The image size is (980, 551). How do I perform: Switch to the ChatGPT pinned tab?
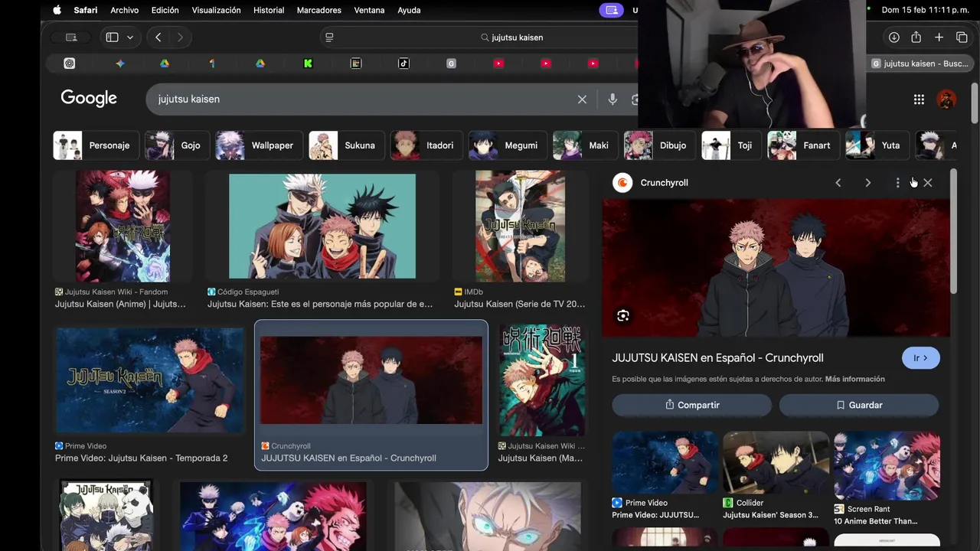[x=70, y=64]
